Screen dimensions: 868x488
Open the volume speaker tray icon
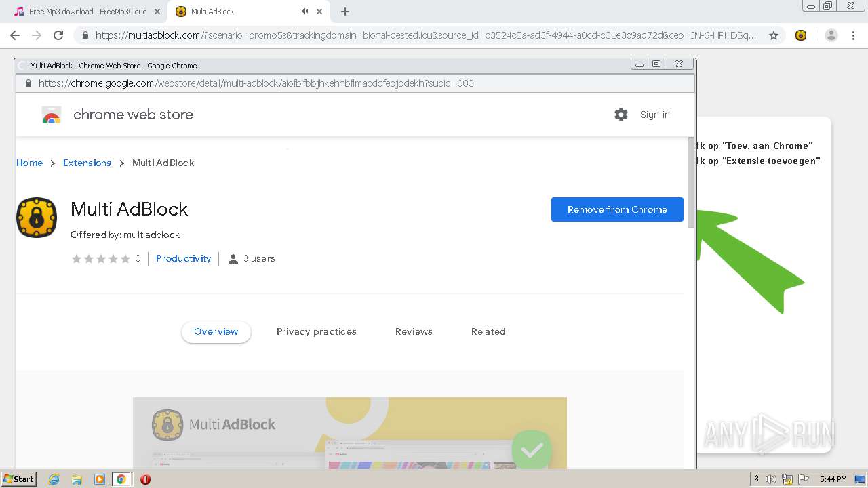point(771,479)
